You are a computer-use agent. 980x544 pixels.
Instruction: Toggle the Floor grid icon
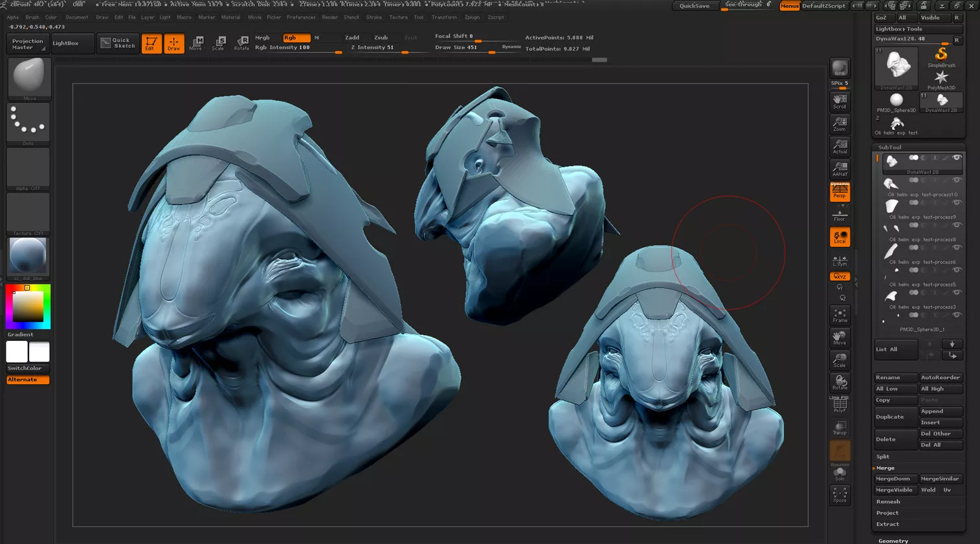(x=840, y=215)
